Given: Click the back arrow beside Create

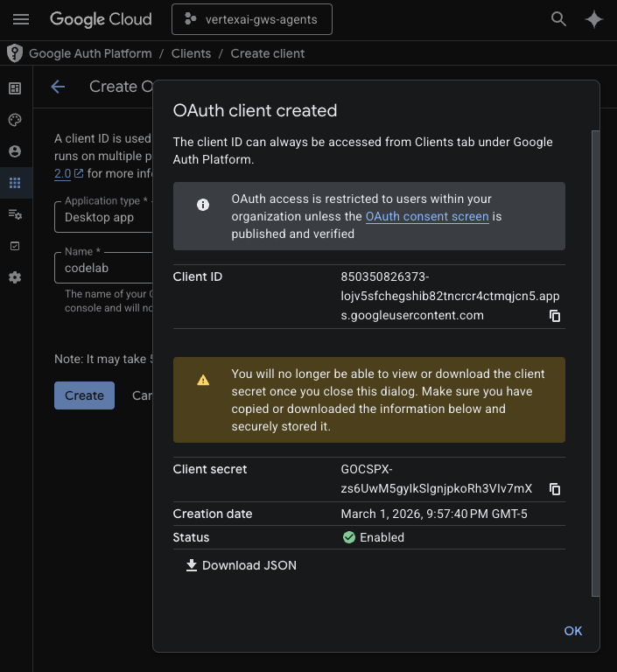Looking at the screenshot, I should click(58, 87).
